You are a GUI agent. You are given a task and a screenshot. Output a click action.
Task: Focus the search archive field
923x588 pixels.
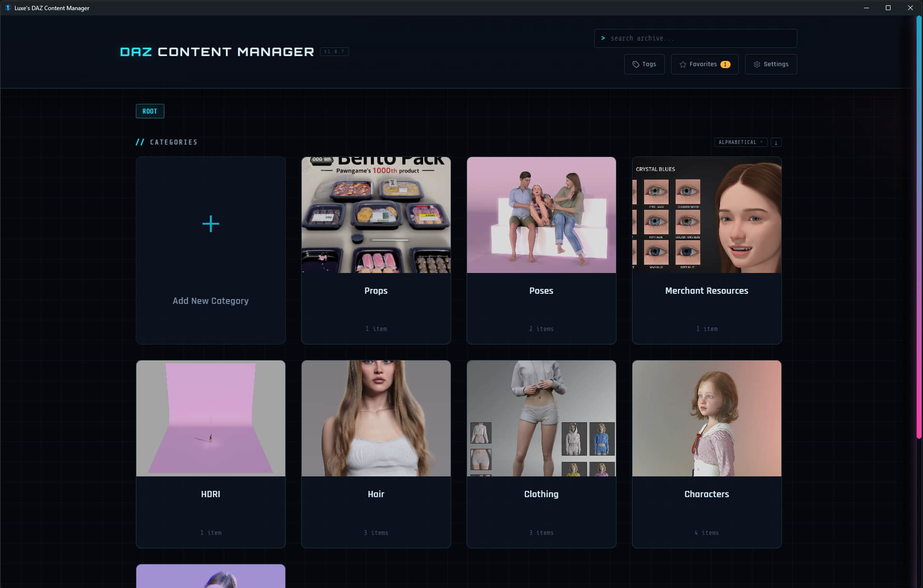[695, 38]
